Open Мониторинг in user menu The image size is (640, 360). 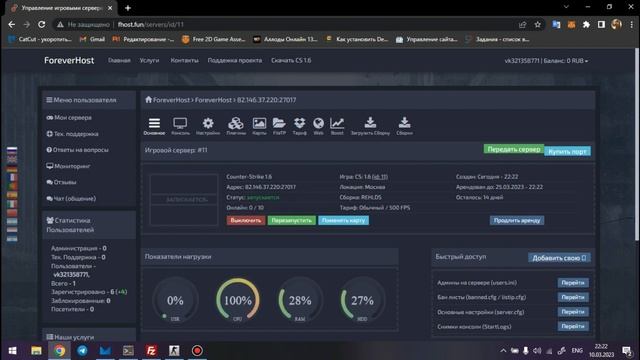68,166
